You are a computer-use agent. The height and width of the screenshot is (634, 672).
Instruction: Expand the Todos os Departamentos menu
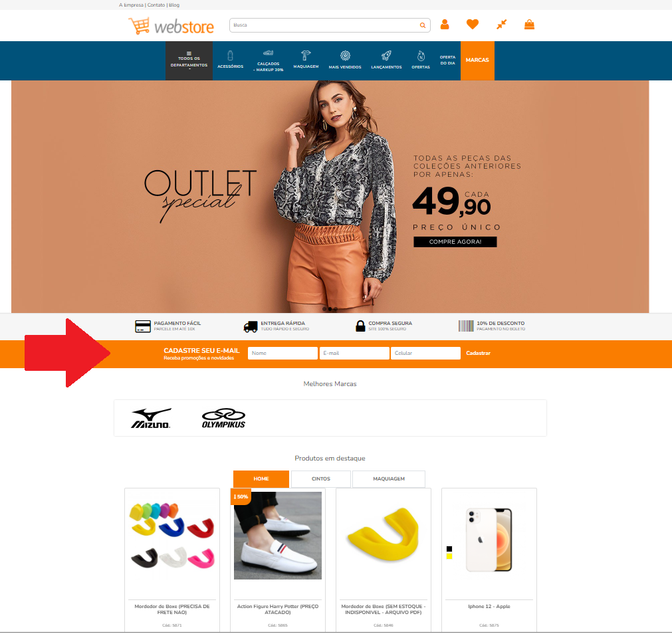(189, 60)
